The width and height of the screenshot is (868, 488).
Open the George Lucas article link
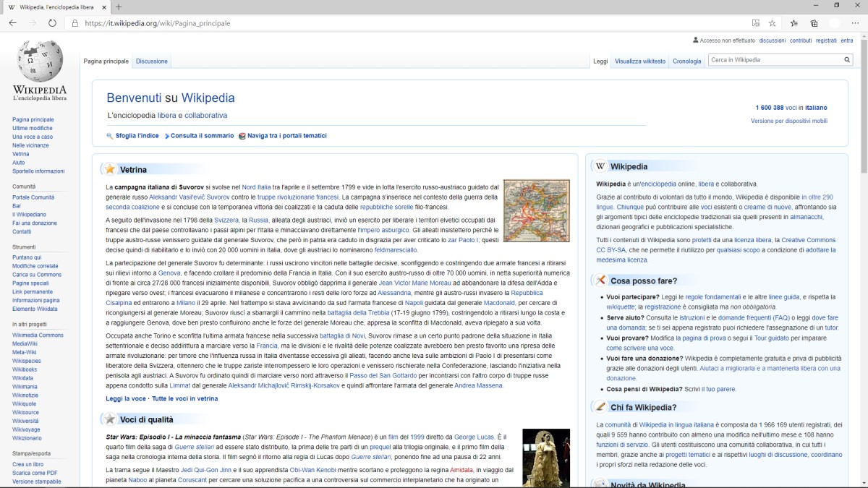[475, 437]
